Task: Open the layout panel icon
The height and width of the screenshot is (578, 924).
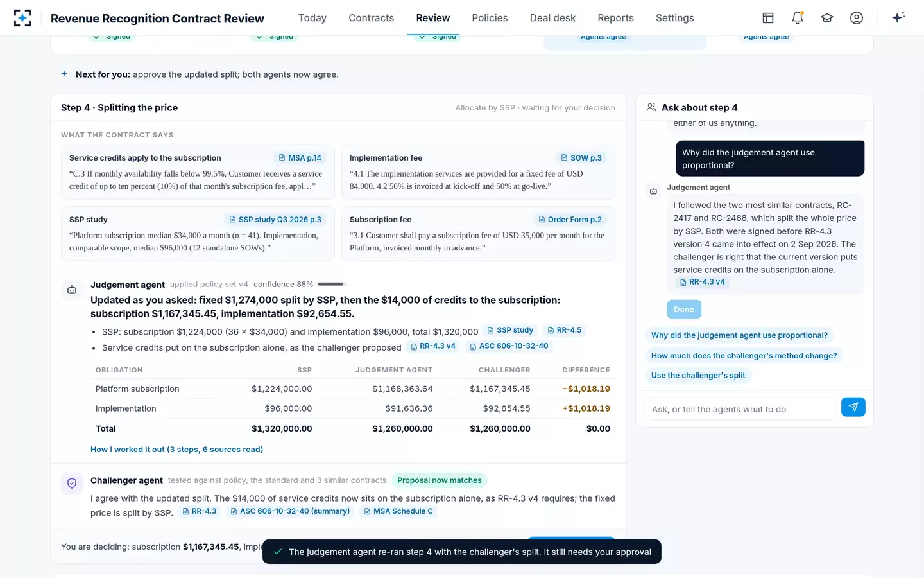Action: (768, 18)
